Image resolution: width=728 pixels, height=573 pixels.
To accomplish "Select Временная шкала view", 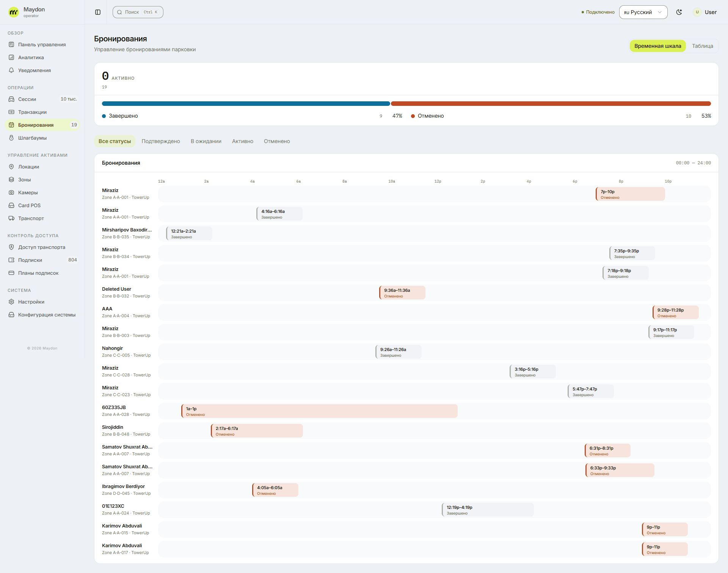I will coord(657,46).
